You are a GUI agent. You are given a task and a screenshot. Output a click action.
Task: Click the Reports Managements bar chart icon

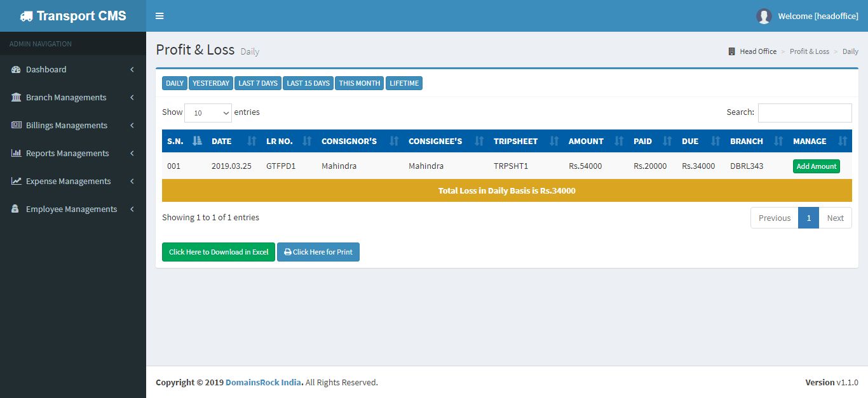[17, 153]
